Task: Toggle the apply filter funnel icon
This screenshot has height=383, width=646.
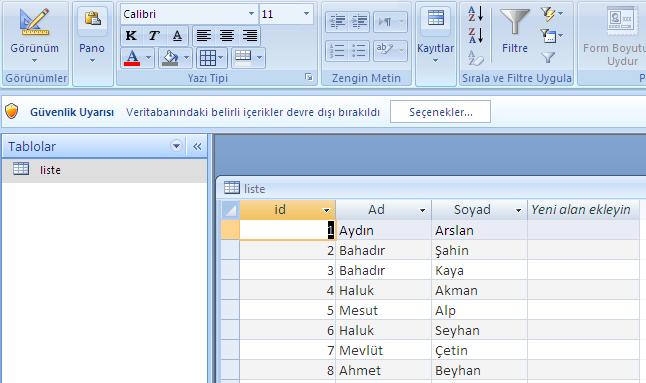Action: click(548, 58)
